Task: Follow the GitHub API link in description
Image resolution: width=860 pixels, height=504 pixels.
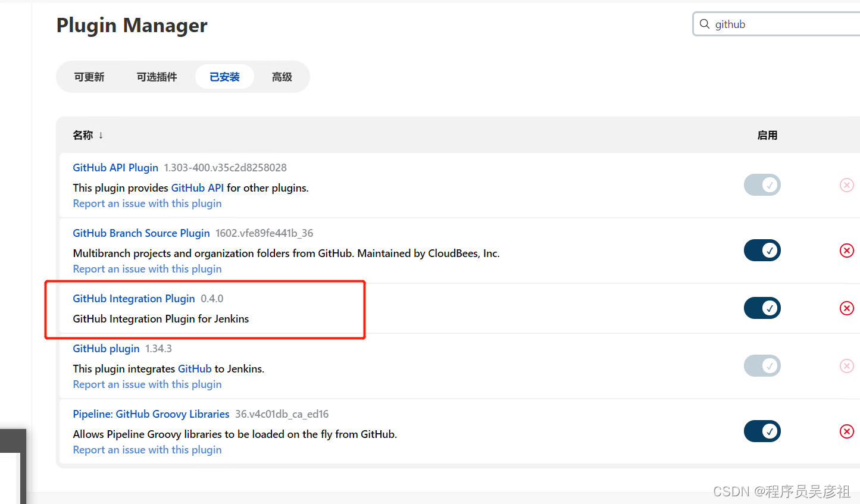Action: click(x=198, y=188)
